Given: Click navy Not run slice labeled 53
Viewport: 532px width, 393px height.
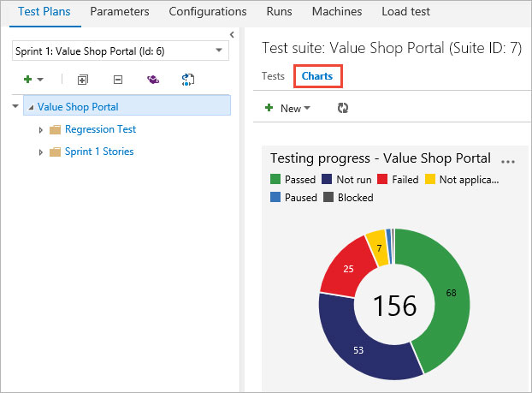Looking at the screenshot, I should point(358,350).
